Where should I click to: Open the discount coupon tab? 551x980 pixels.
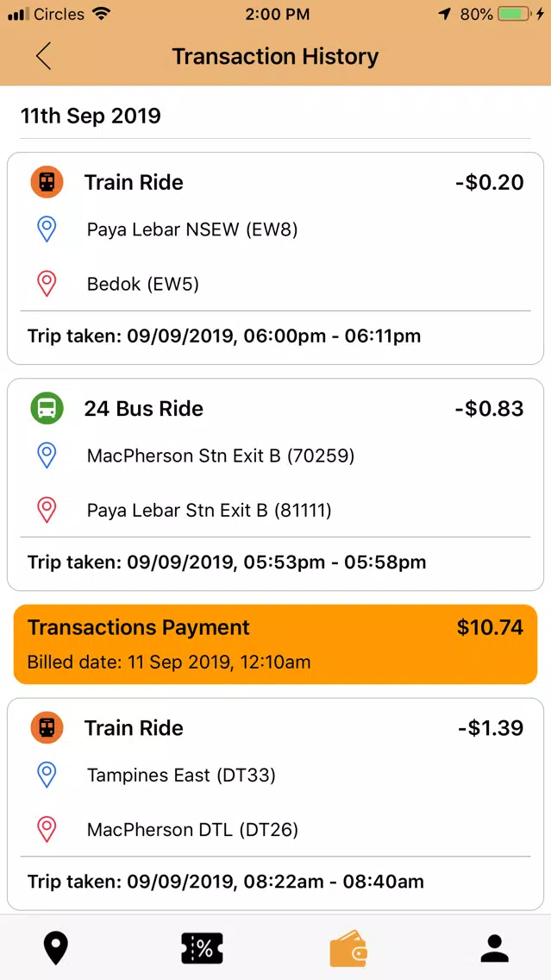click(203, 949)
